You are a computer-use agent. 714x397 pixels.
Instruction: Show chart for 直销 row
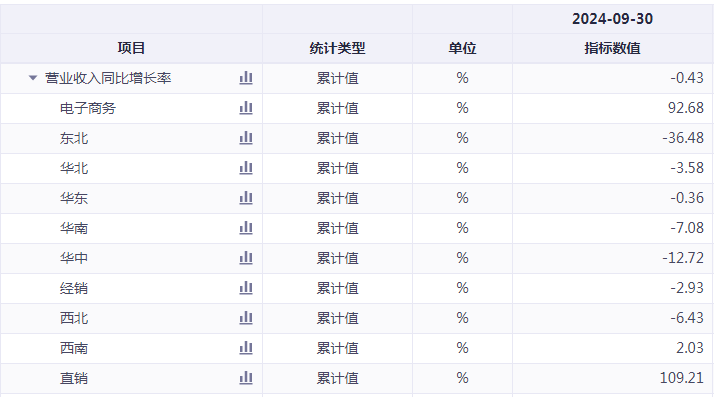click(246, 378)
